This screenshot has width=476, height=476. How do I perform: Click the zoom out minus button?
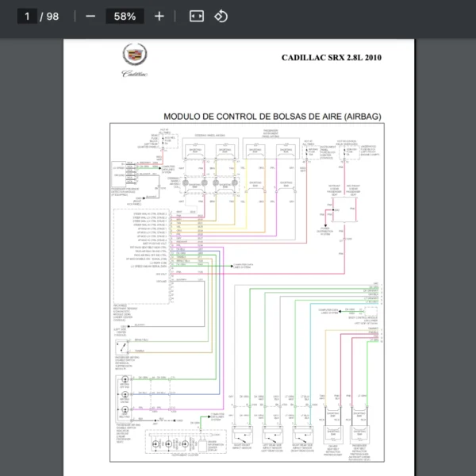(x=90, y=16)
